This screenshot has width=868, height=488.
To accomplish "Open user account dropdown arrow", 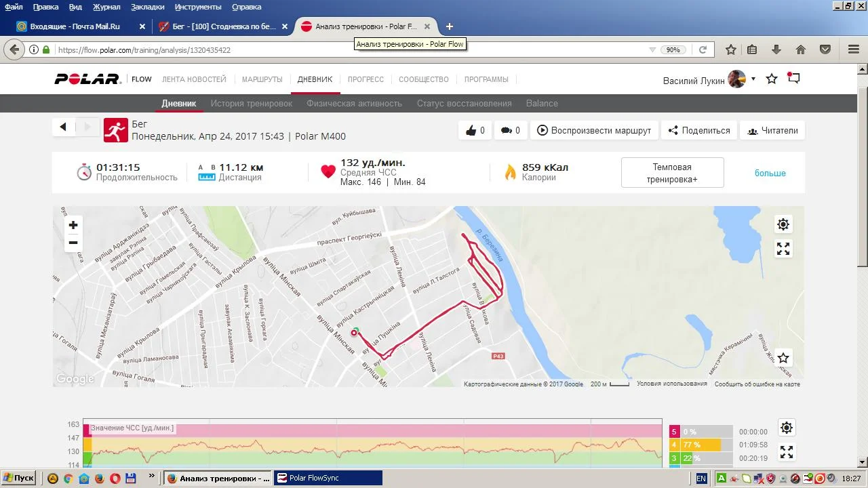I will [x=753, y=79].
